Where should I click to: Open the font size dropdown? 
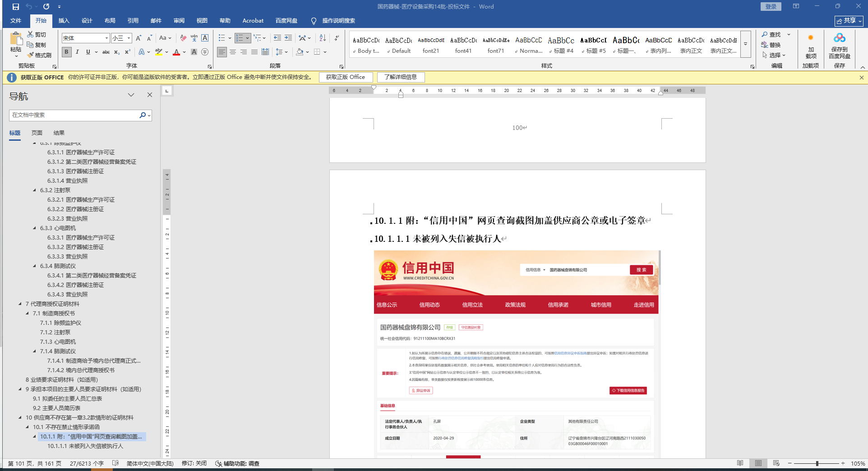pos(129,38)
